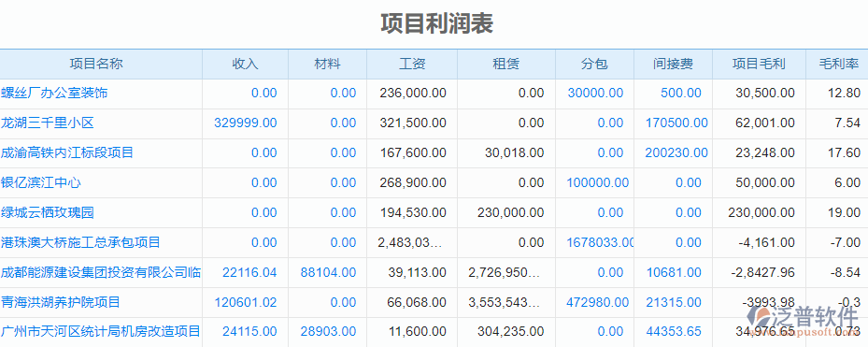Viewport: 868px width, 347px height.
Task: Select wage cell 268,900.00
Action: tap(413, 183)
